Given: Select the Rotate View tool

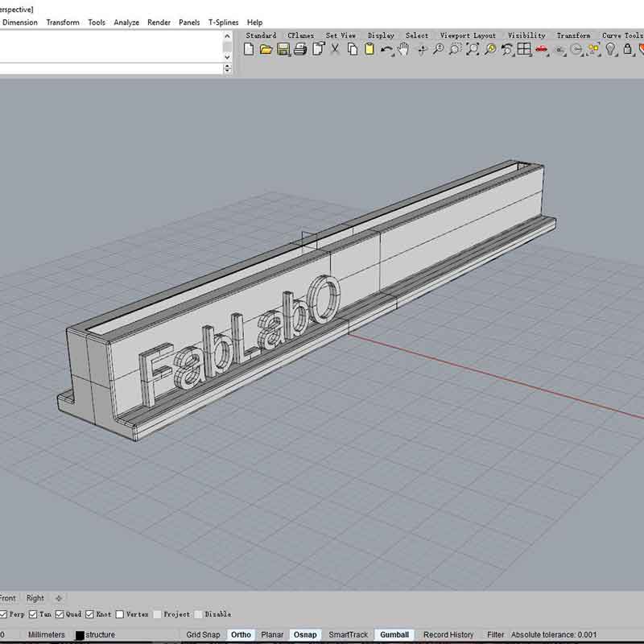Looking at the screenshot, I should pyautogui.click(x=421, y=50).
